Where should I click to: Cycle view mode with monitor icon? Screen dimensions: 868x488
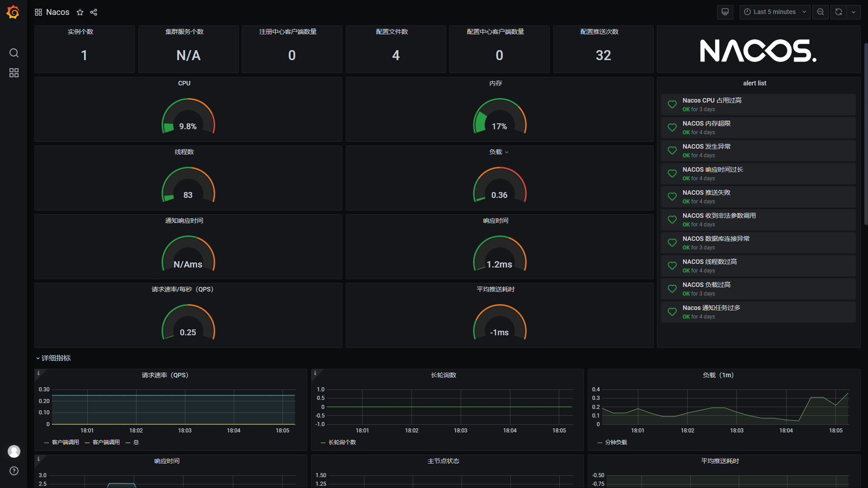pos(725,12)
